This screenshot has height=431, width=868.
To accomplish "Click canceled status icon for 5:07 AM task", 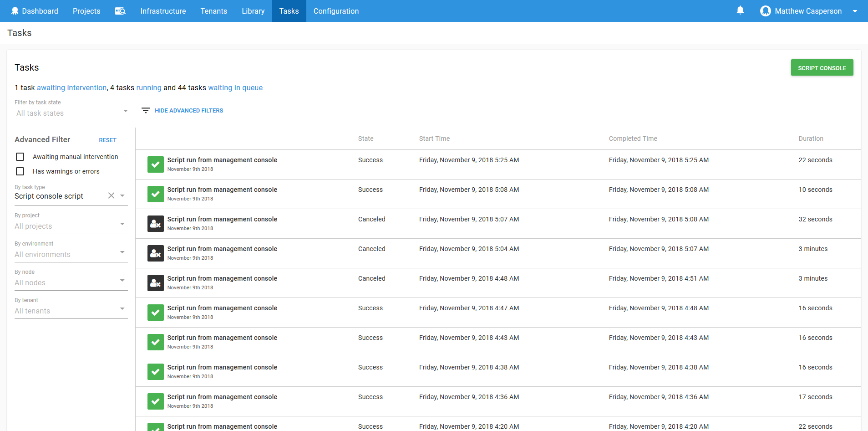I will tap(156, 224).
